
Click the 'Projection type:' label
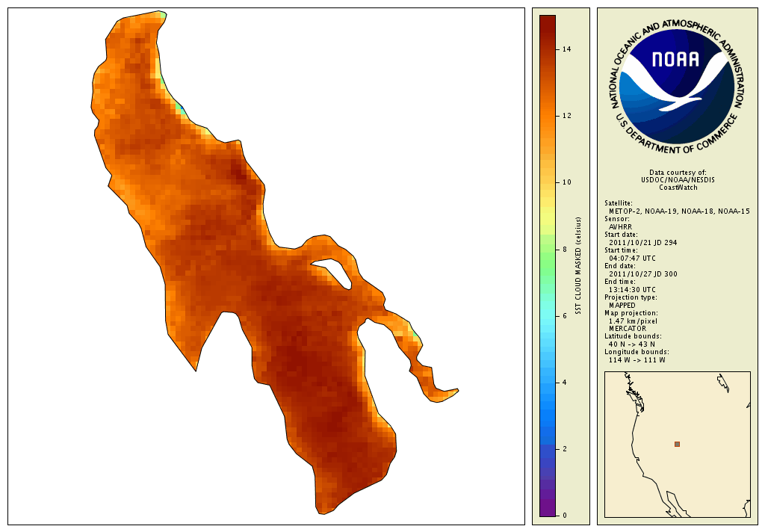pyautogui.click(x=631, y=297)
